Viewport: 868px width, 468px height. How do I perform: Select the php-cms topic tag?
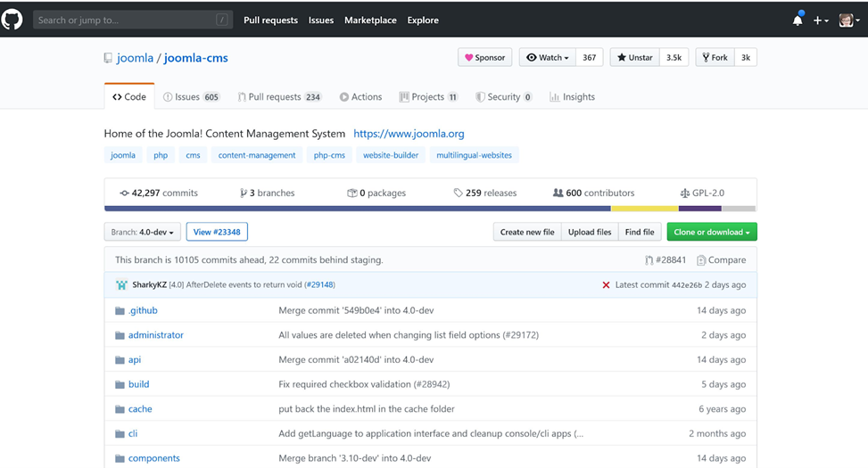[x=329, y=155]
